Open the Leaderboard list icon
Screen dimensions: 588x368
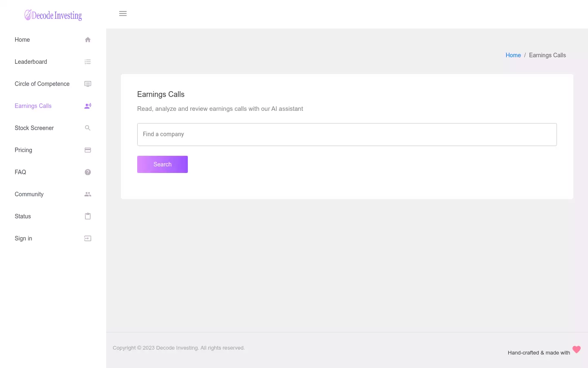tap(88, 62)
